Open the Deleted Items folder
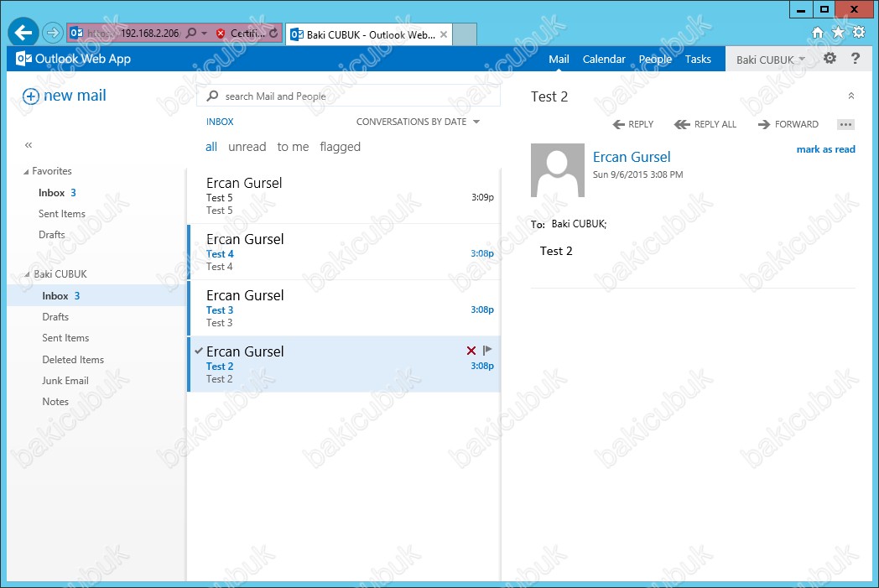 click(73, 359)
